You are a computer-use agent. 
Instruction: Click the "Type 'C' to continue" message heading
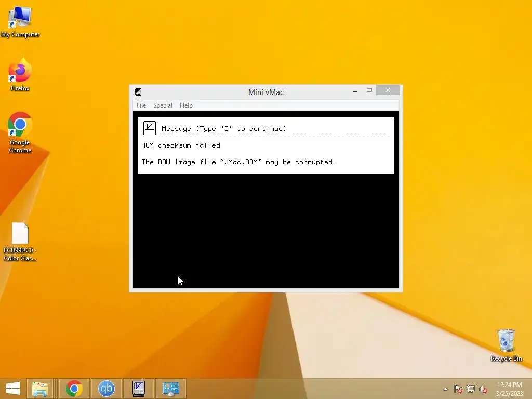click(224, 129)
